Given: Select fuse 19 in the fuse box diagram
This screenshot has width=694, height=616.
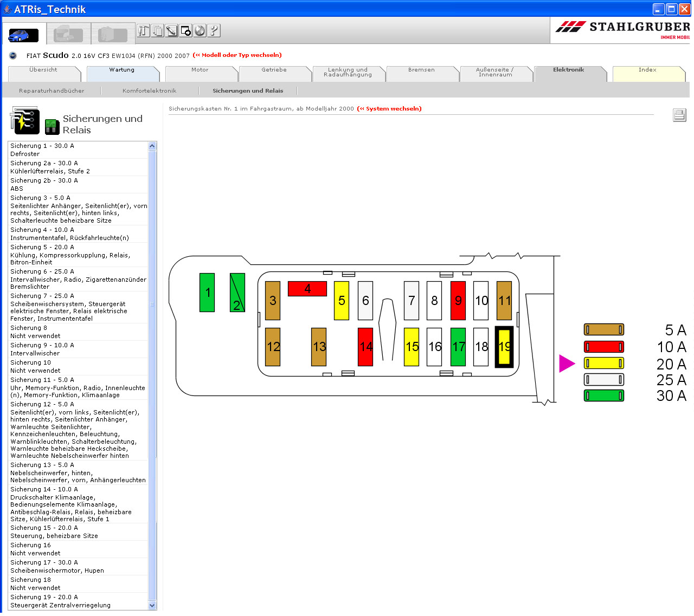Looking at the screenshot, I should pyautogui.click(x=504, y=347).
